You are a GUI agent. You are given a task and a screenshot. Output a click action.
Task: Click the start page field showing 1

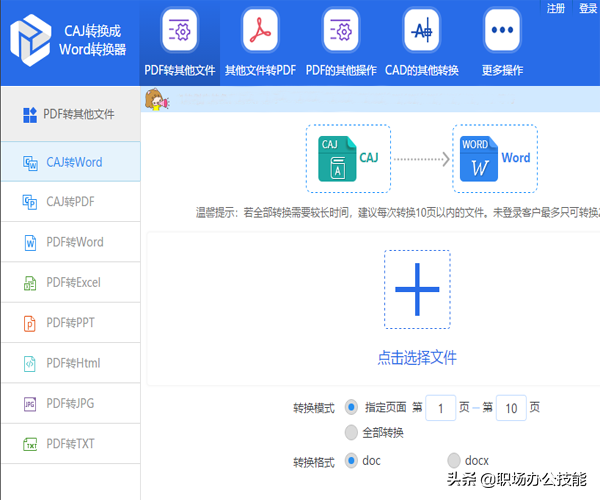440,408
